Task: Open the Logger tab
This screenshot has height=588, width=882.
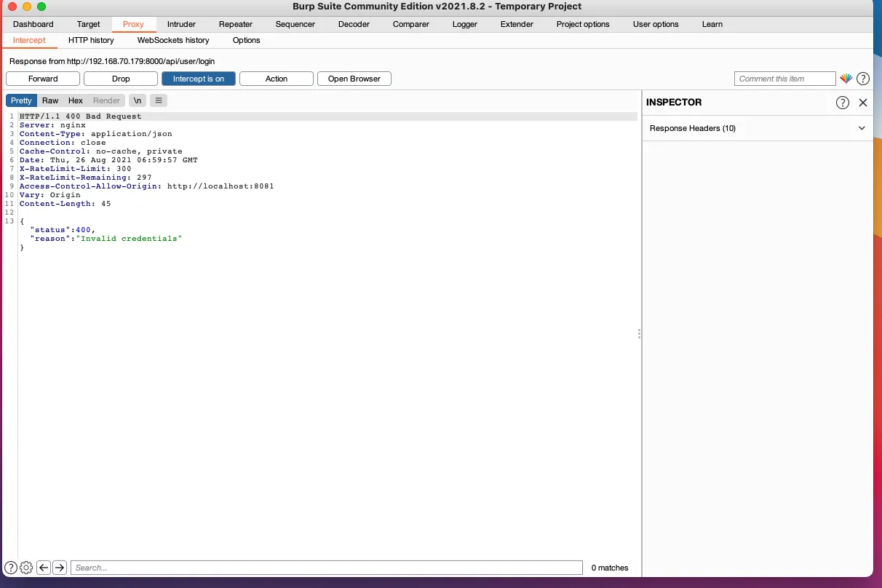Action: (x=465, y=24)
